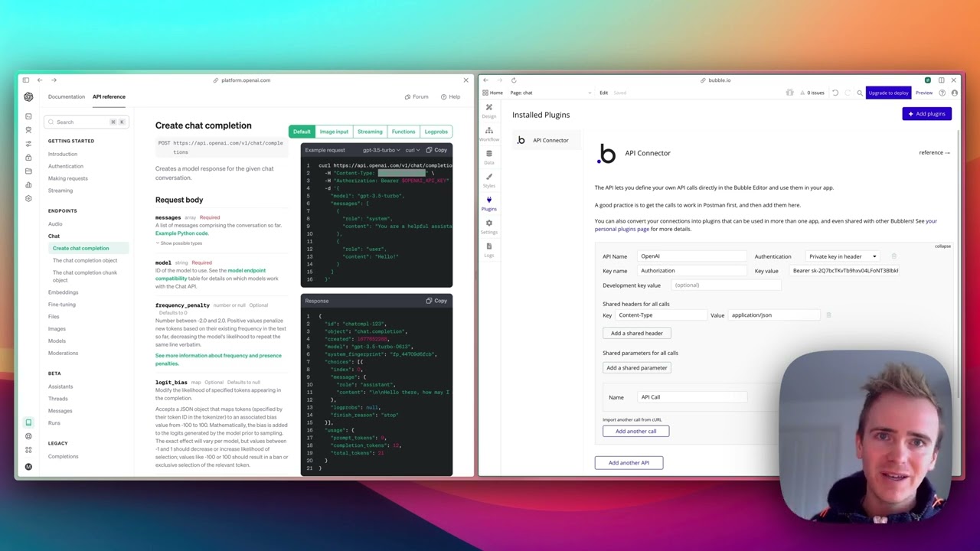The width and height of the screenshot is (980, 551).
Task: Open the Fine-tuning sliders icon in OpenAI sidebar
Action: (28, 144)
